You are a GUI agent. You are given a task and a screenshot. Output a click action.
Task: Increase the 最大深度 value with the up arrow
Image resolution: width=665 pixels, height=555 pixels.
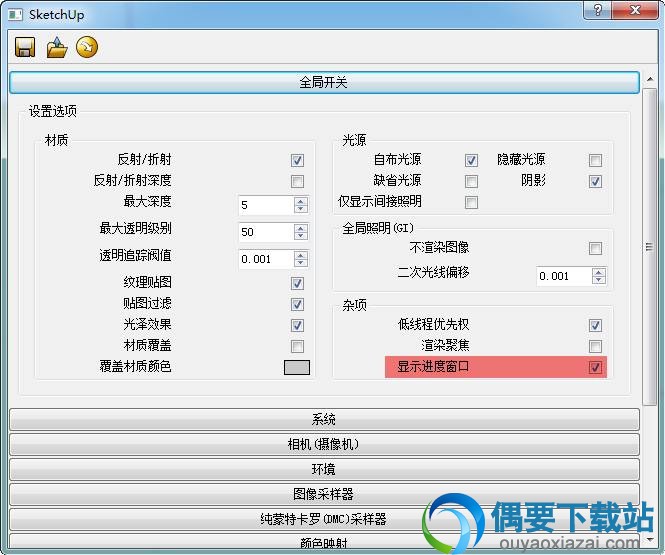tap(301, 201)
